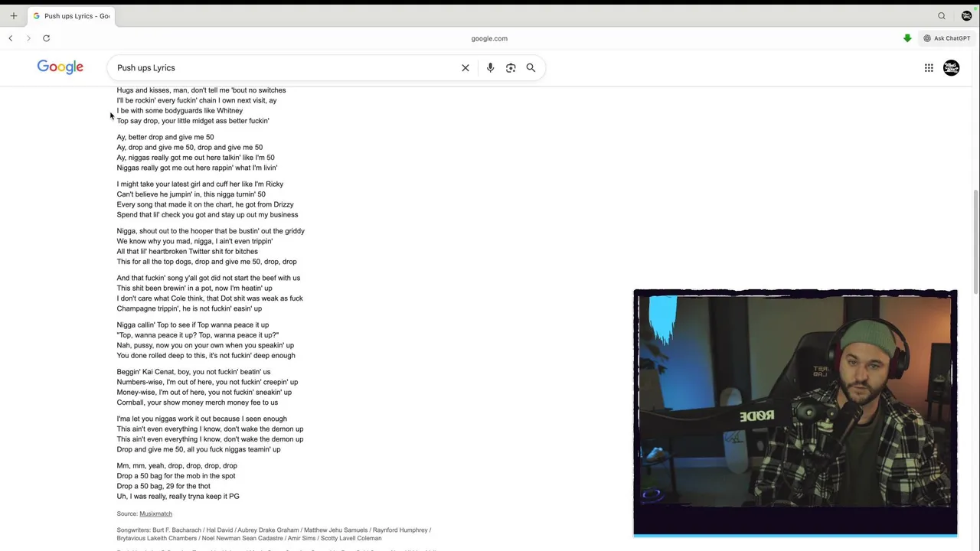980x551 pixels.
Task: Open the green download indicator
Action: [907, 38]
